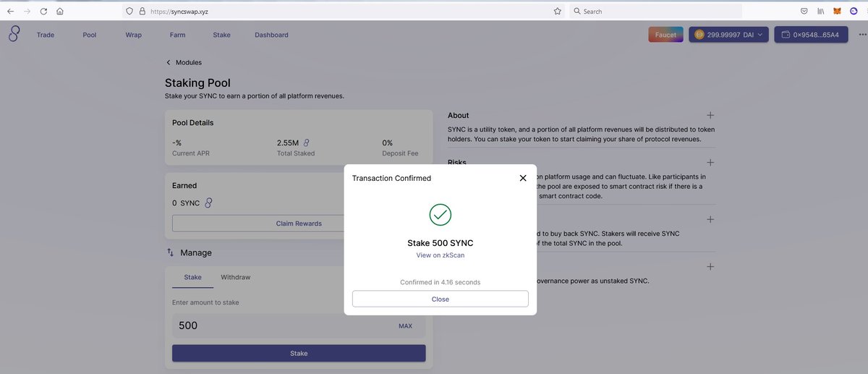Open the Dashboard page
868x374 pixels.
coord(271,35)
